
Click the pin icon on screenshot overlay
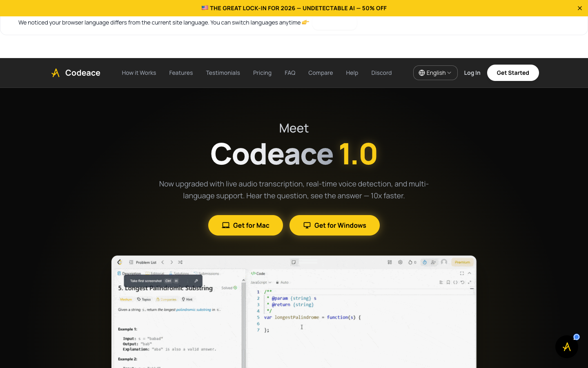(x=196, y=281)
